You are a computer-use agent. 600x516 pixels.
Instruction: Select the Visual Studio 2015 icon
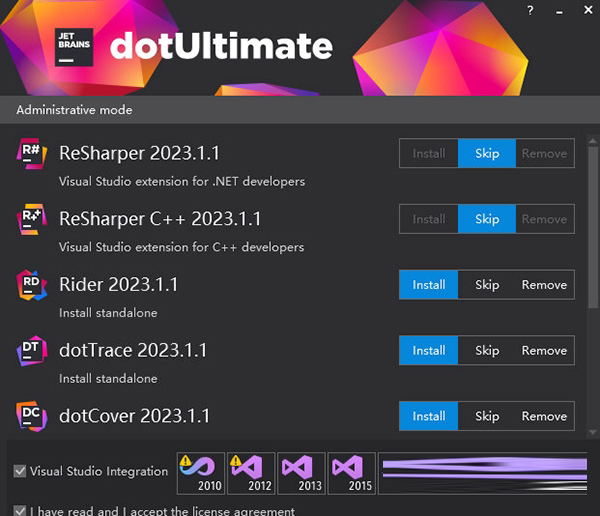[351, 472]
